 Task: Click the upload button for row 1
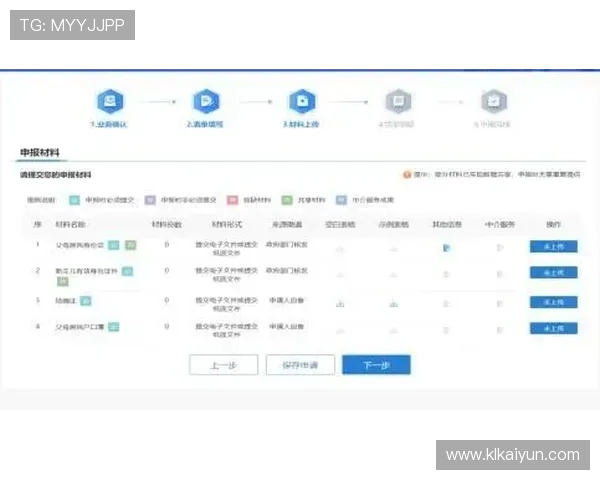click(554, 247)
